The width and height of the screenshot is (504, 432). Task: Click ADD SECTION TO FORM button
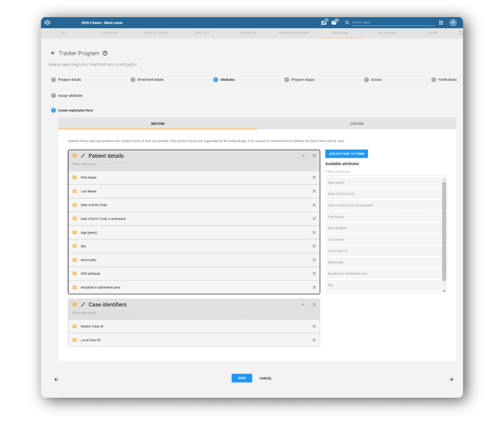tap(347, 154)
